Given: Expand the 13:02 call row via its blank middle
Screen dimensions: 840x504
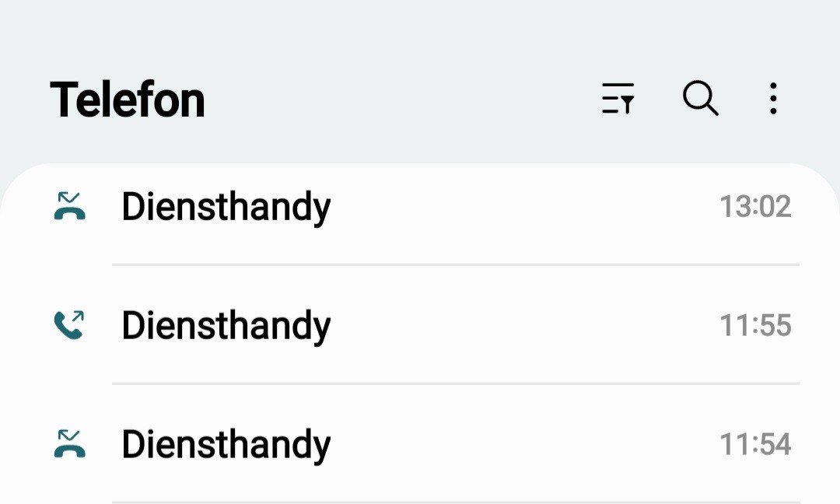Looking at the screenshot, I should click(x=521, y=207).
